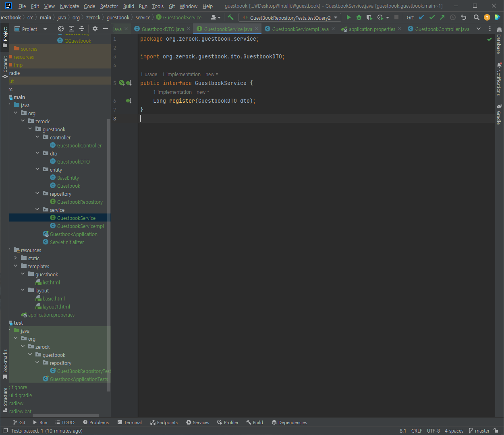
Task: Click the Spring bean gutter icon on line 5
Action: 121,83
